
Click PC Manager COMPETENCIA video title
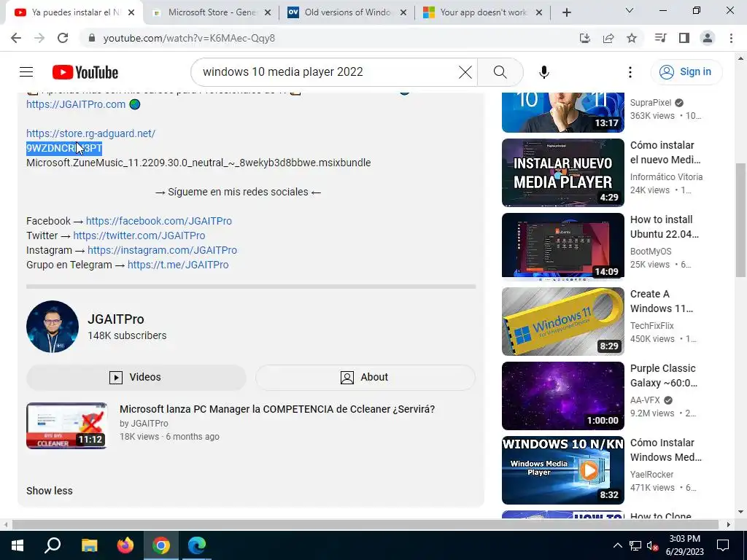click(276, 408)
